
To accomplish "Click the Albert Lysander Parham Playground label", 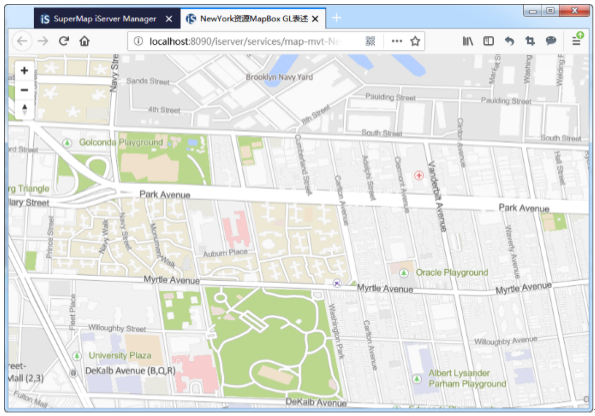I will coord(467,378).
